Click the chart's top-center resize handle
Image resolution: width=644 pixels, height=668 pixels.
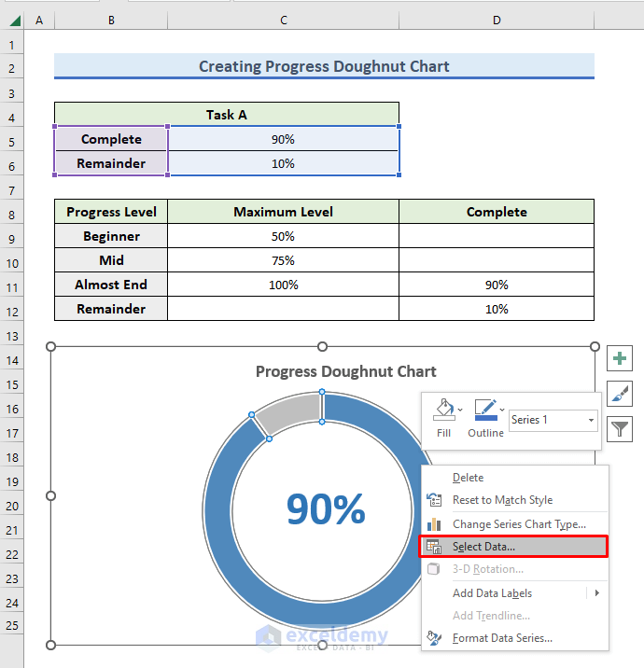tap(323, 347)
